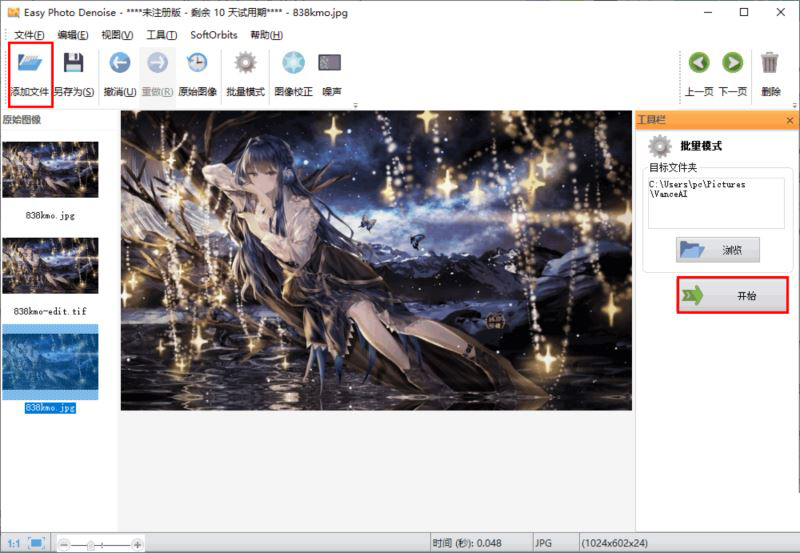This screenshot has width=800, height=553.
Task: Click the JPG format status entry
Action: 543,543
